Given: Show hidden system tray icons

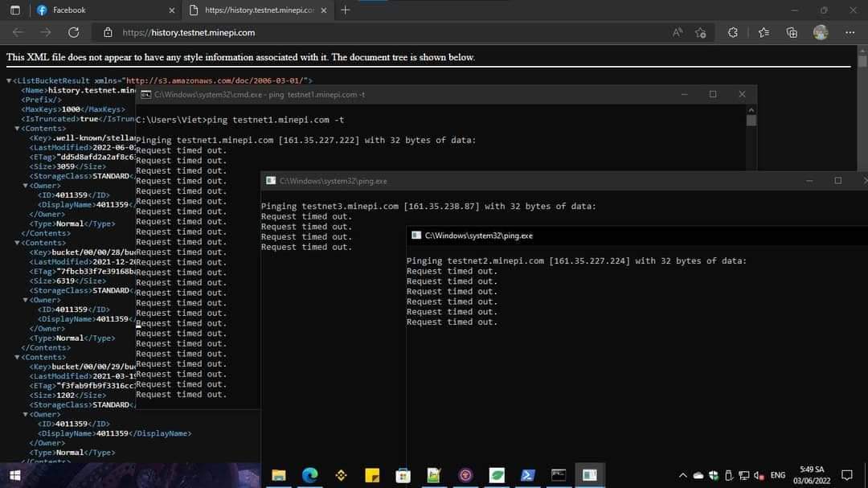Looking at the screenshot, I should tap(682, 475).
